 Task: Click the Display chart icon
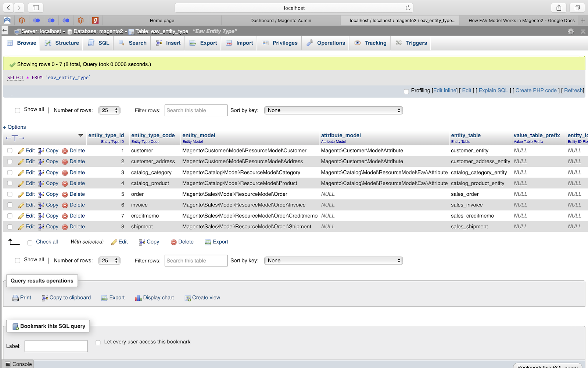pos(138,298)
